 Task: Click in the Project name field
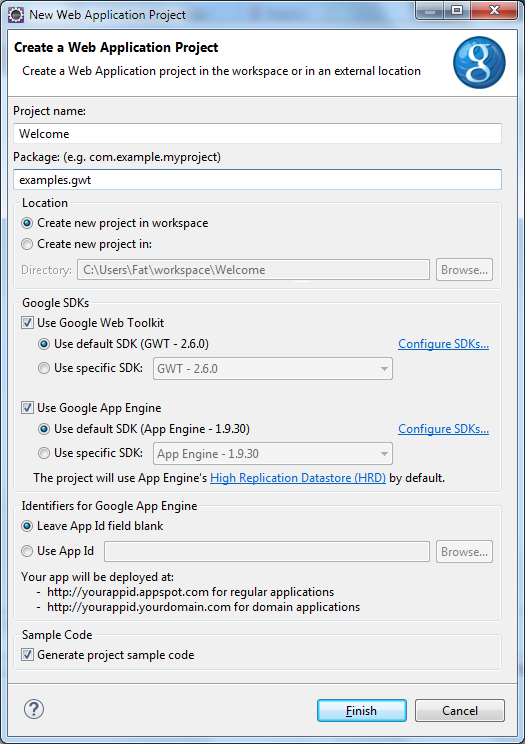coord(257,134)
